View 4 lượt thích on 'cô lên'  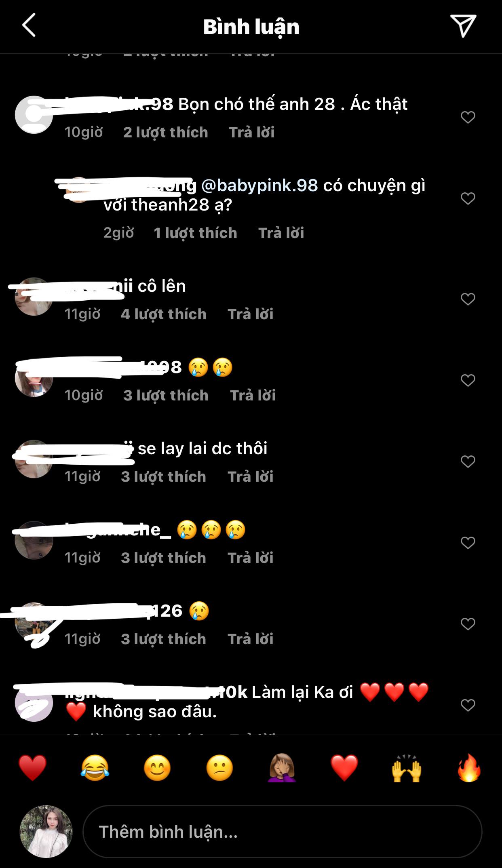[x=164, y=314]
